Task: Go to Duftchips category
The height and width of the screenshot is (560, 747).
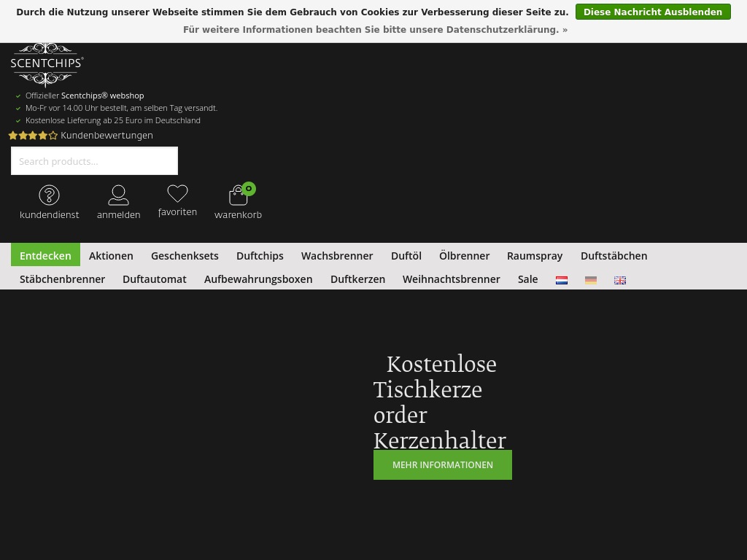Action: click(x=260, y=256)
